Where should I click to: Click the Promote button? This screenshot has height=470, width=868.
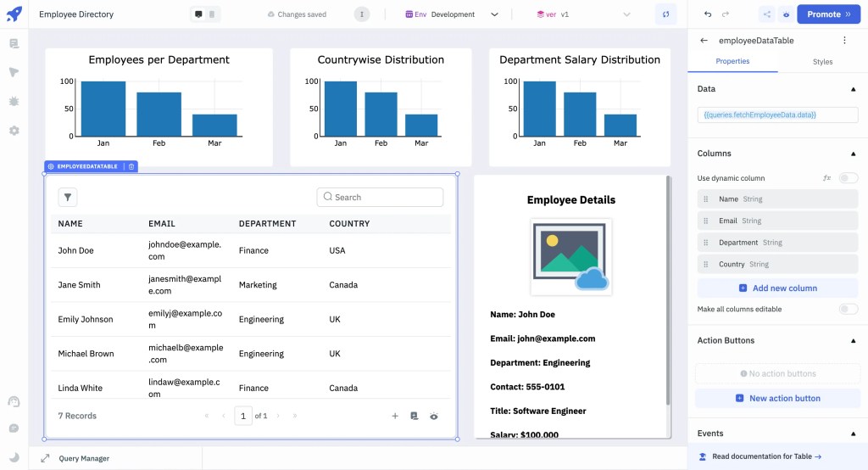(829, 14)
